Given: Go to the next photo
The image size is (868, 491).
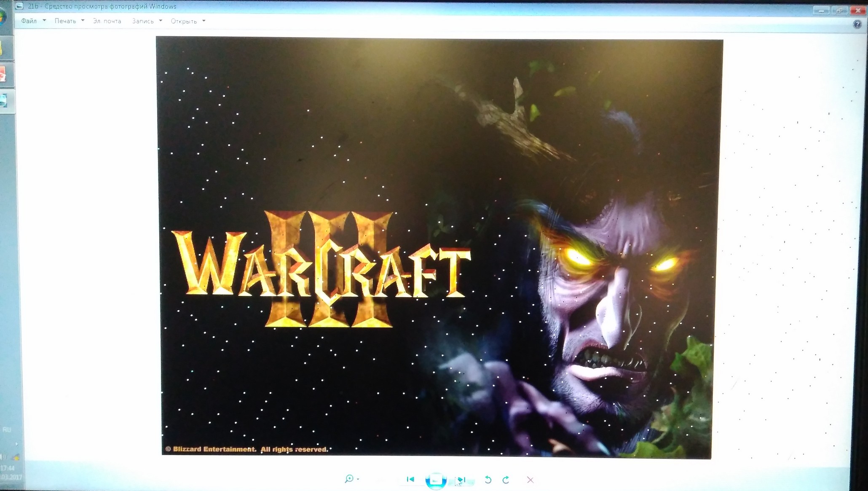Looking at the screenshot, I should (462, 480).
